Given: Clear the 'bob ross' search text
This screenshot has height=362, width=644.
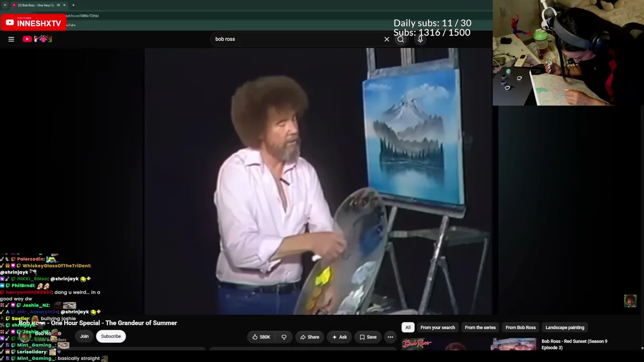Looking at the screenshot, I should click(386, 39).
